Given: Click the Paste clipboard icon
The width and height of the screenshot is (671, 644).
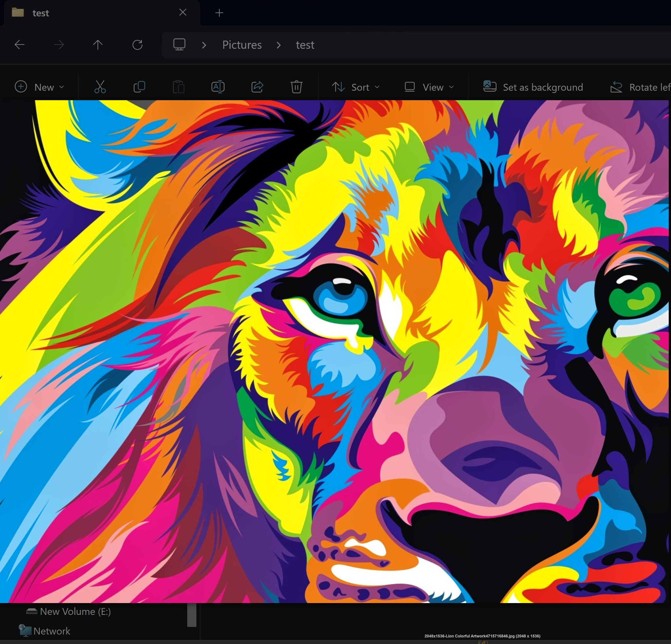Looking at the screenshot, I should (178, 87).
